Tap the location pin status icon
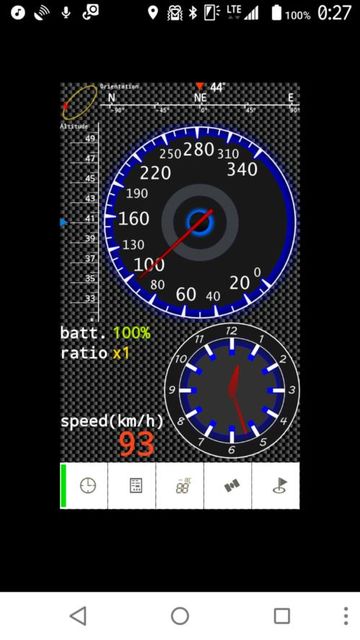 (x=153, y=13)
